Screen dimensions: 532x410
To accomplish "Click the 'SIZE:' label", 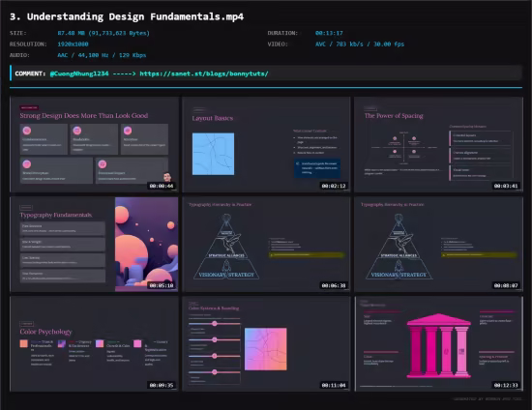I will 18,33.
